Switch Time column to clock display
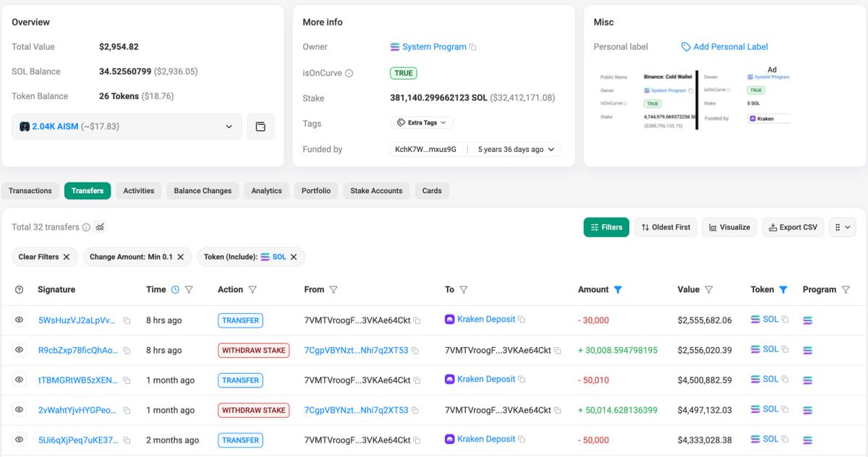Image resolution: width=868 pixels, height=457 pixels. click(175, 289)
